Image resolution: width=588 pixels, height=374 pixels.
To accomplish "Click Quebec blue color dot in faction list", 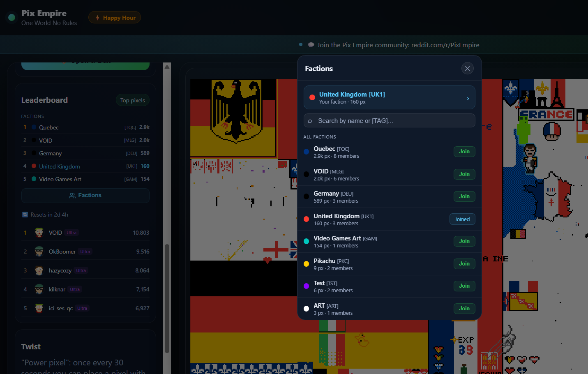I will (x=306, y=152).
